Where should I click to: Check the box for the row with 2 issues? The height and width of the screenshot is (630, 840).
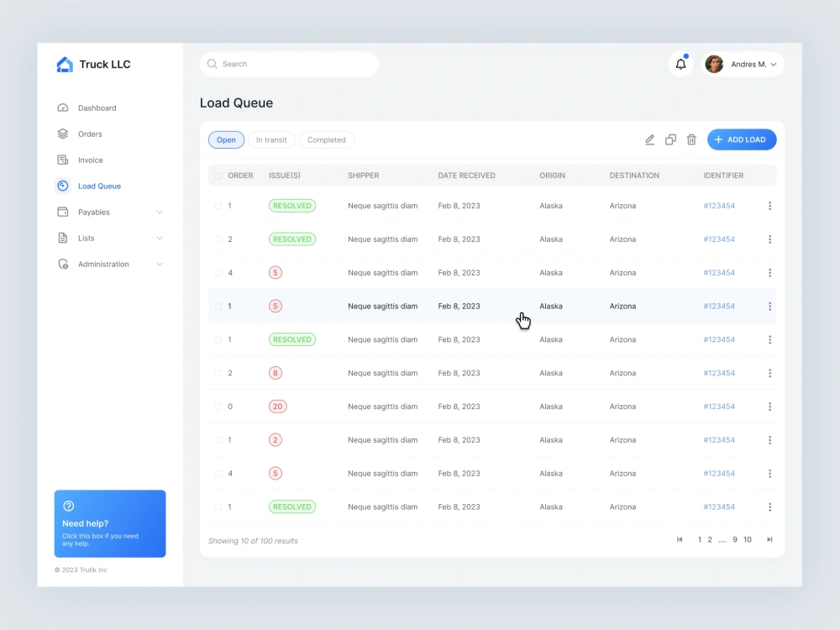218,440
